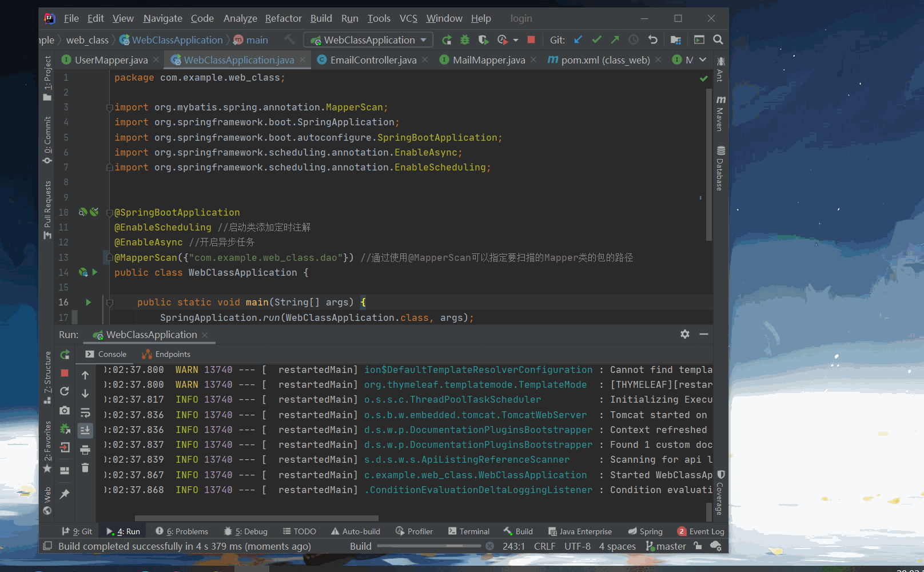Open the Project Structure icon

coord(676,39)
